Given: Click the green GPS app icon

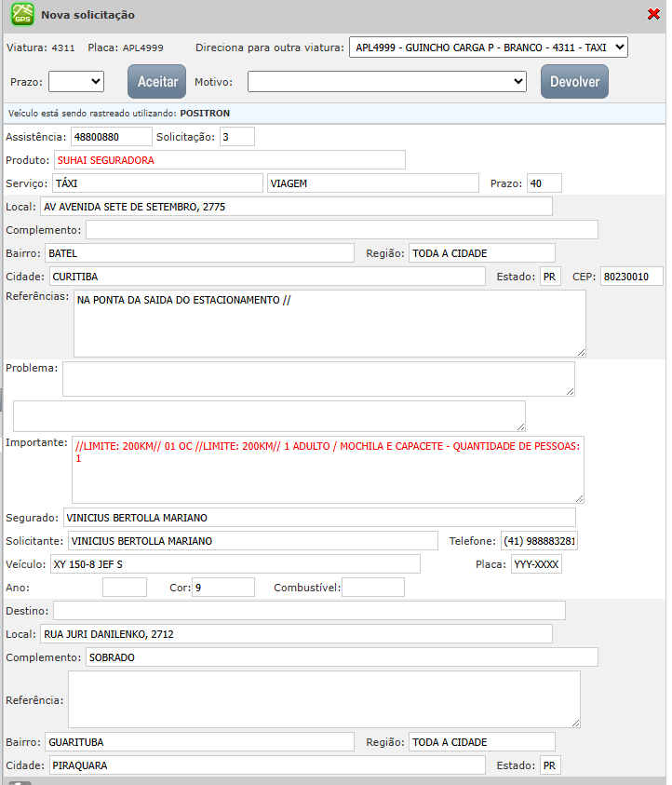Looking at the screenshot, I should (x=21, y=15).
